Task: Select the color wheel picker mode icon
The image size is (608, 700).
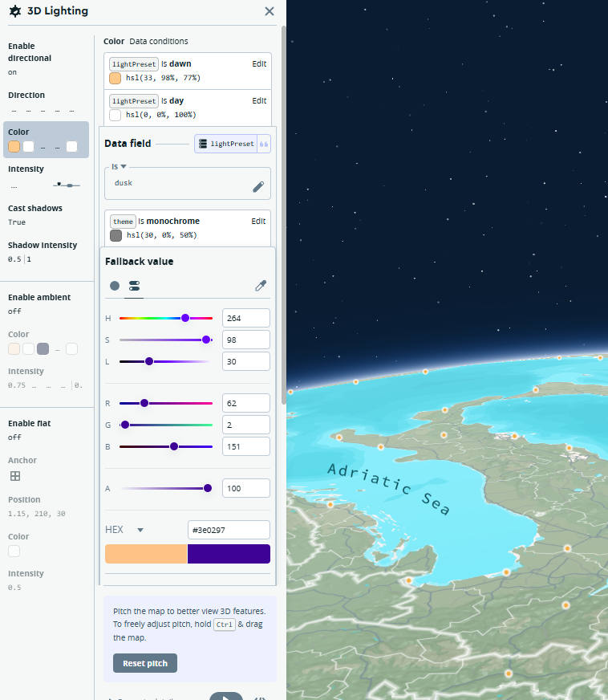Action: [x=115, y=286]
